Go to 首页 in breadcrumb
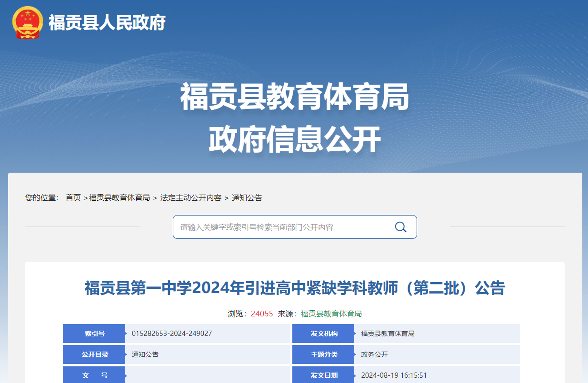The image size is (588, 383). 73,198
